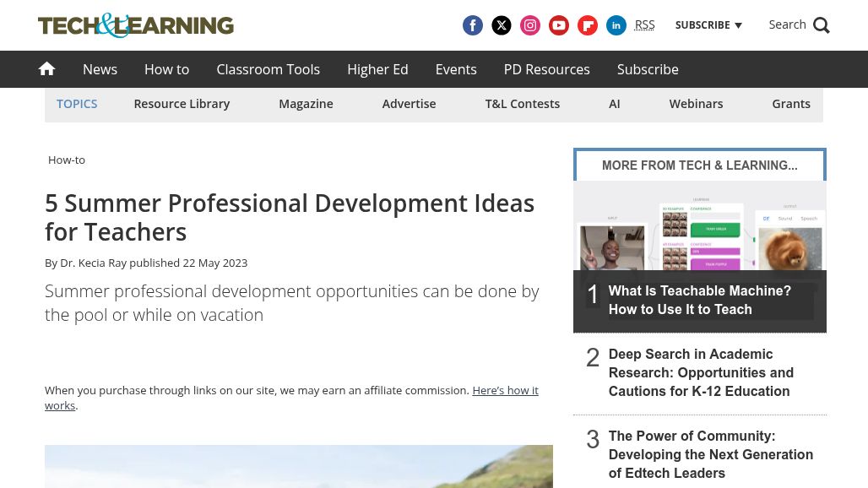Open the Events menu

456,69
